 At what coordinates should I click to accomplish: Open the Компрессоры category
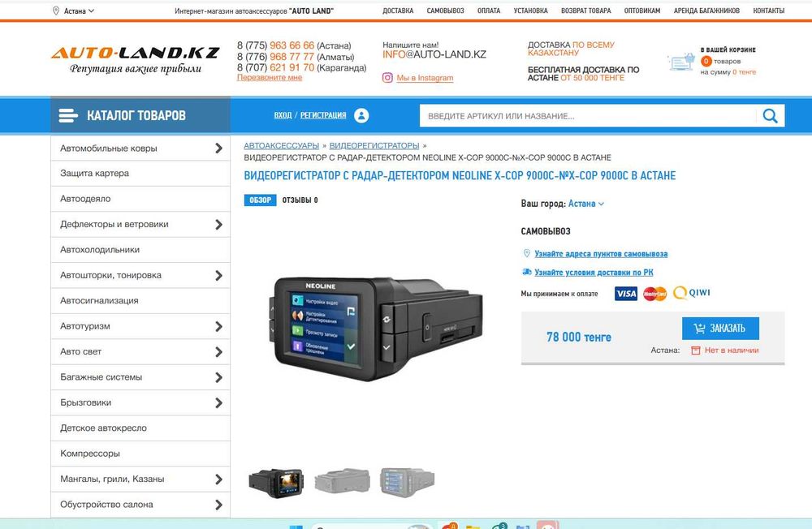[140, 454]
